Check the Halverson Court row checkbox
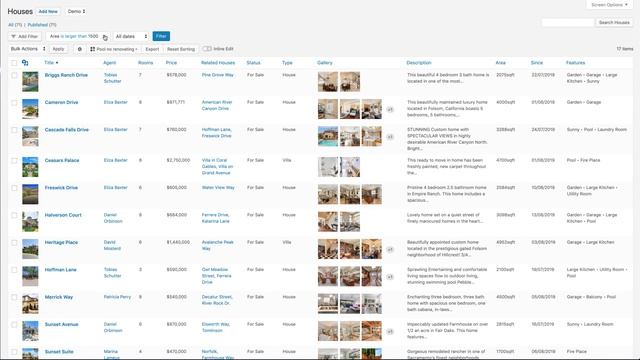 pyautogui.click(x=14, y=215)
